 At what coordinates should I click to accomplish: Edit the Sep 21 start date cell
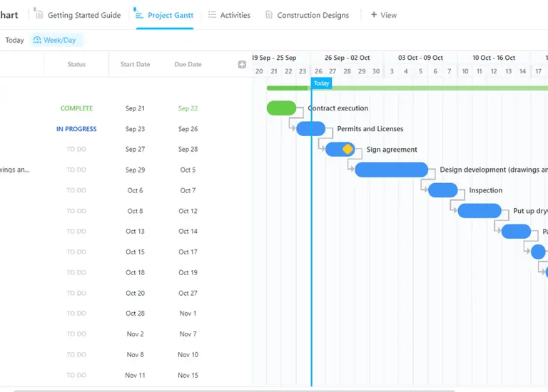136,108
